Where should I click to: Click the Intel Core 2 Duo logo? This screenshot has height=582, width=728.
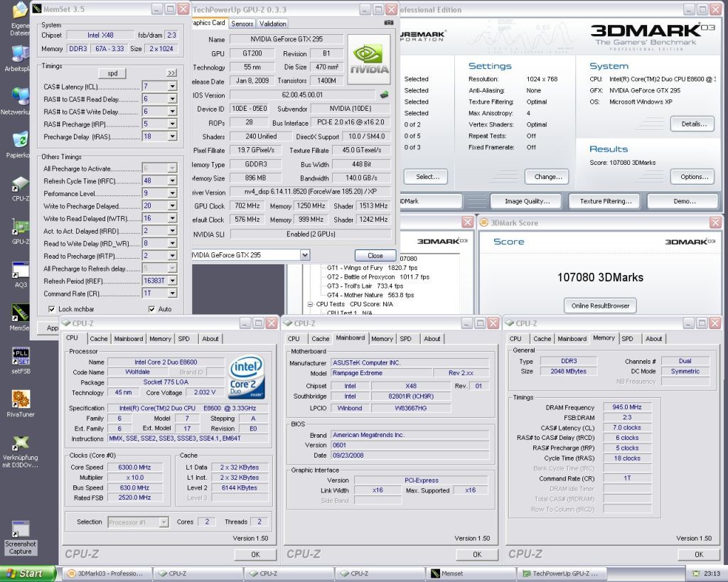(x=247, y=377)
